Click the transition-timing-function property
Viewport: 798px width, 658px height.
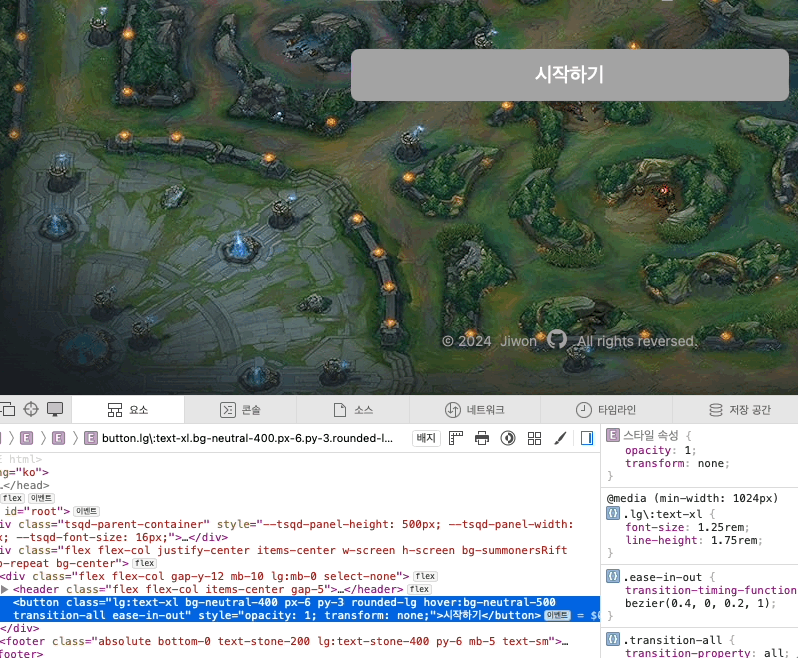(x=710, y=590)
